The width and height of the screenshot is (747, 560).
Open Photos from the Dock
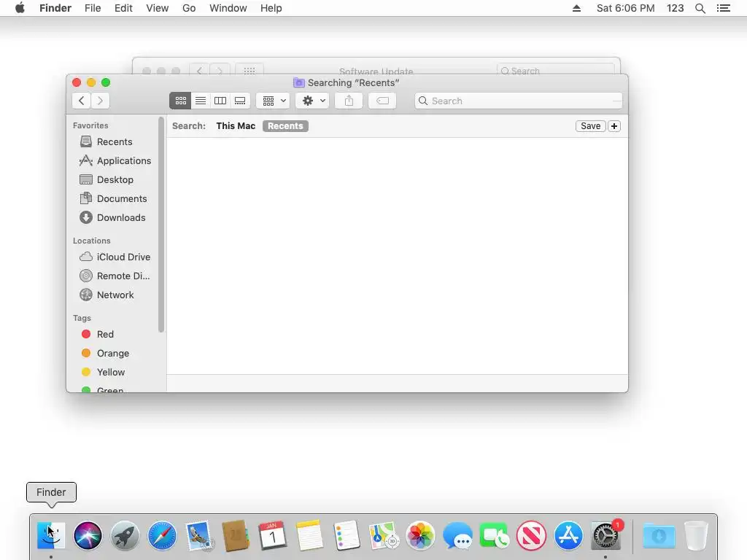click(420, 535)
